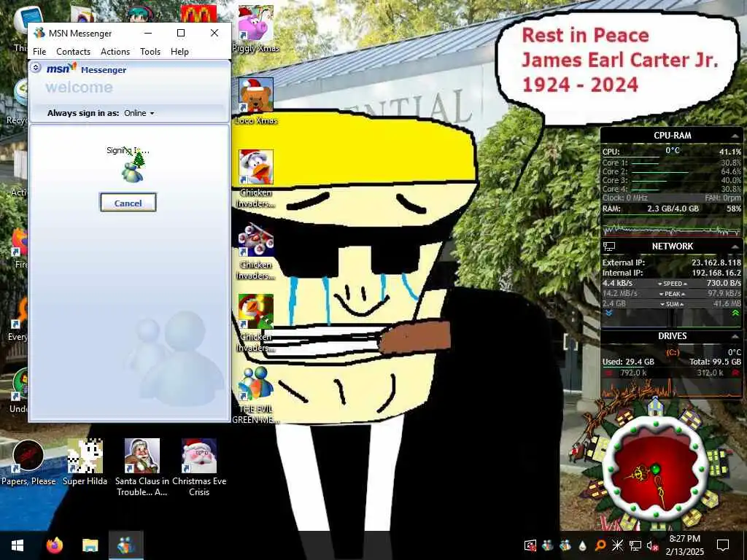The height and width of the screenshot is (560, 747).
Task: Click the water droplet tray icon
Action: pos(582,545)
